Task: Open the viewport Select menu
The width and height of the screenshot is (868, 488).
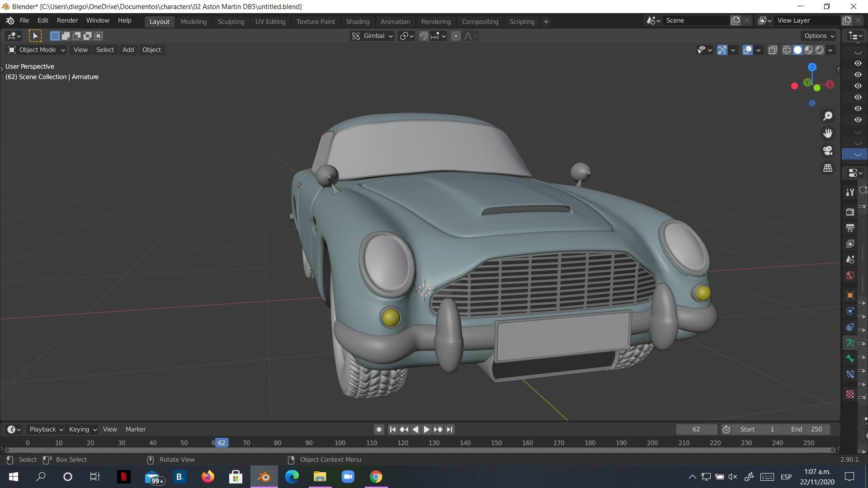Action: tap(105, 50)
